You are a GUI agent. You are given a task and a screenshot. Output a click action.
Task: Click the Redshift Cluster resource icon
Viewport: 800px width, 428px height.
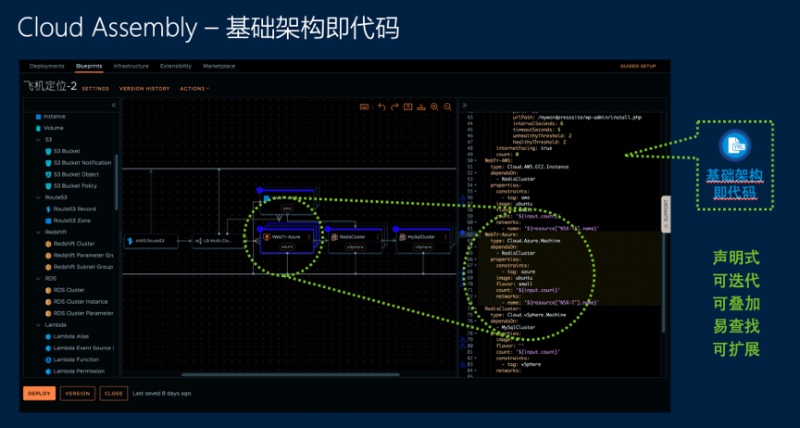pyautogui.click(x=47, y=243)
